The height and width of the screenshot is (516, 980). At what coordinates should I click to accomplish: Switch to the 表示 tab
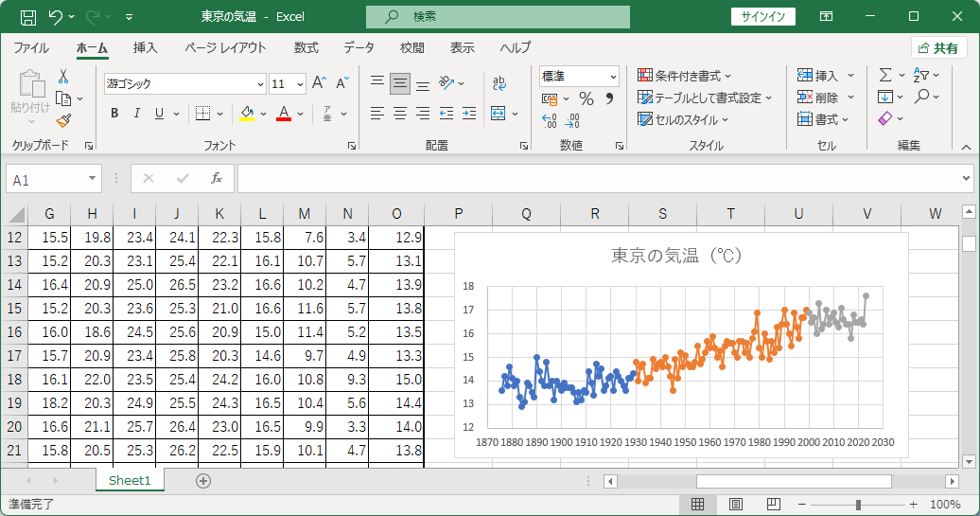[463, 48]
